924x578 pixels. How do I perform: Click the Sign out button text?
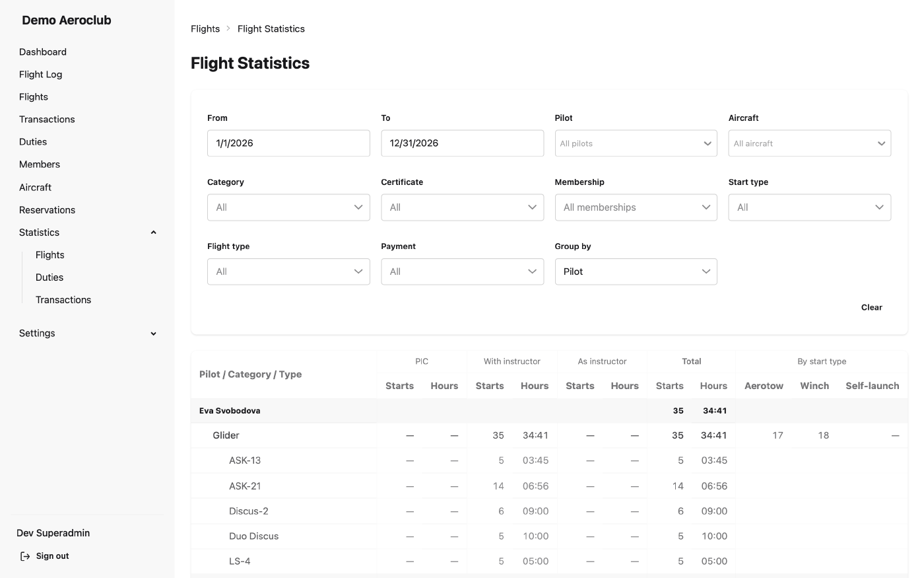[x=53, y=556]
